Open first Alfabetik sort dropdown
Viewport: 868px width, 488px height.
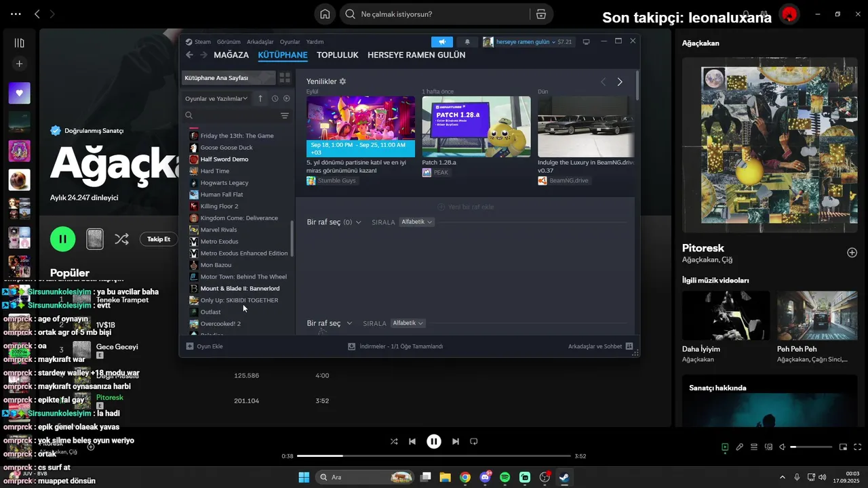(416, 222)
